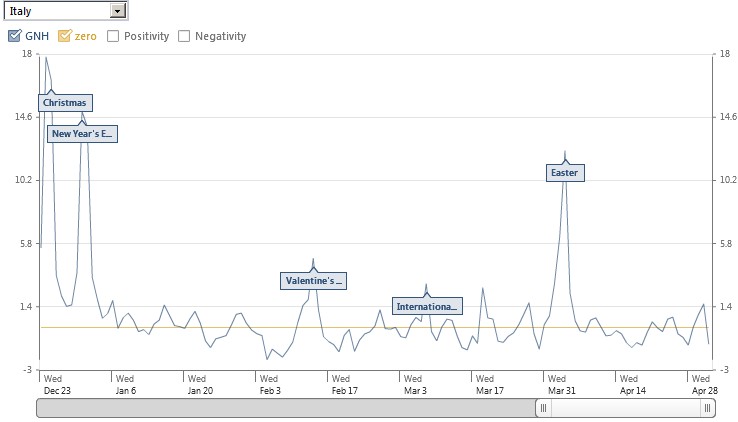
Task: Click the Dec 23 date axis label
Action: 57,391
